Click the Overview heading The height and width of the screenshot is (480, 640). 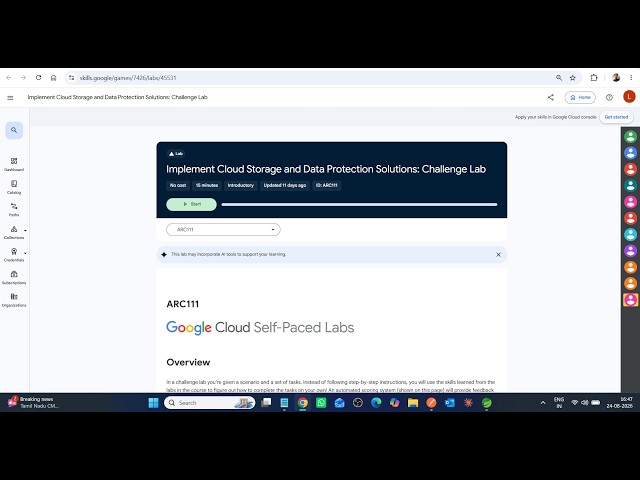188,362
